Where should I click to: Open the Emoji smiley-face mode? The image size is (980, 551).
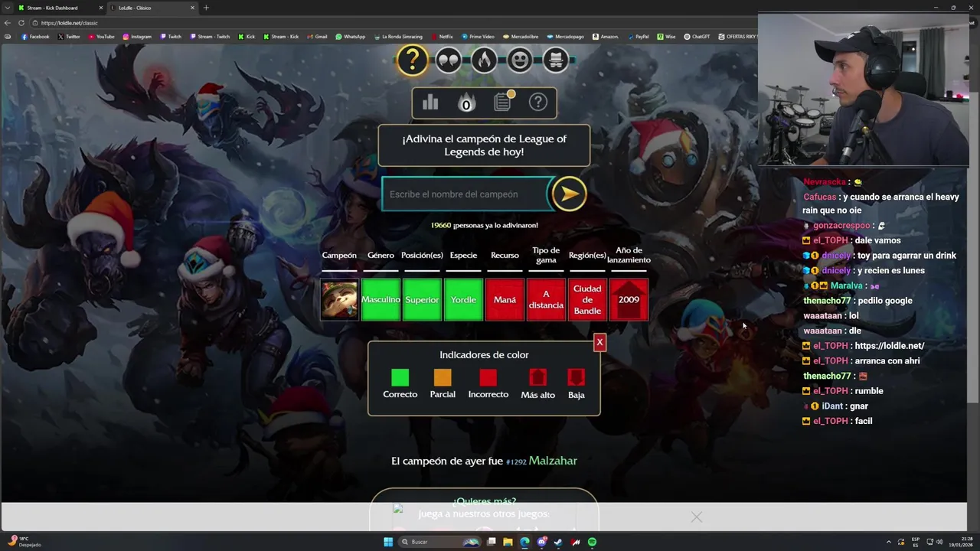(520, 60)
